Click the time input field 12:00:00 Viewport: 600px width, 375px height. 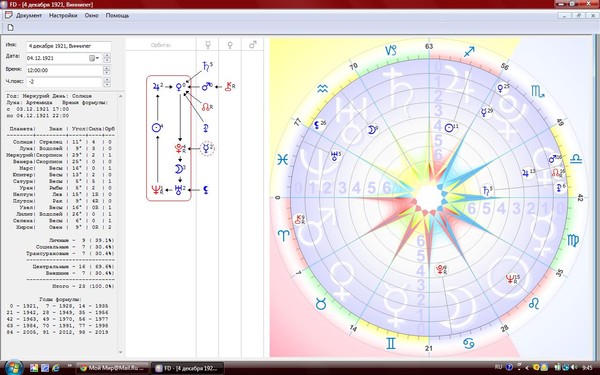pyautogui.click(x=64, y=70)
